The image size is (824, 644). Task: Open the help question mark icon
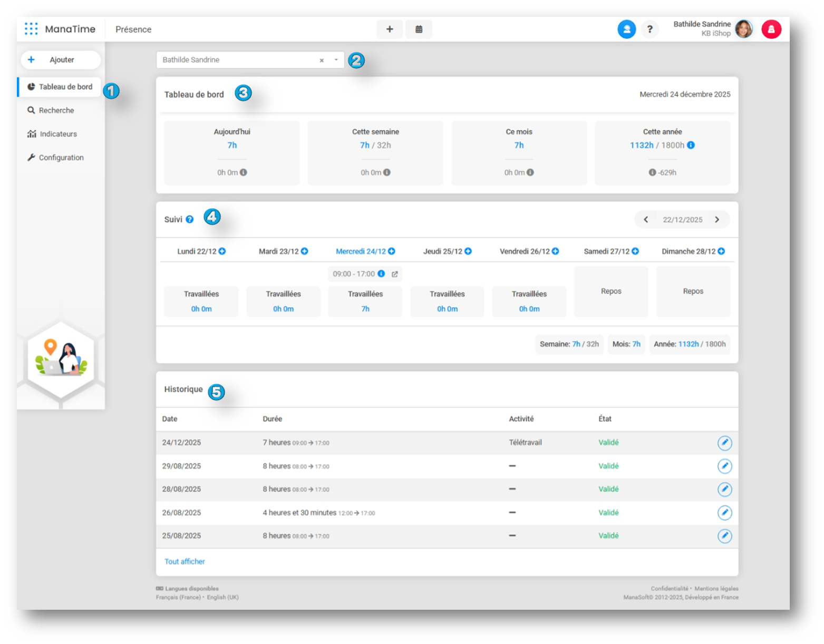[x=649, y=30]
